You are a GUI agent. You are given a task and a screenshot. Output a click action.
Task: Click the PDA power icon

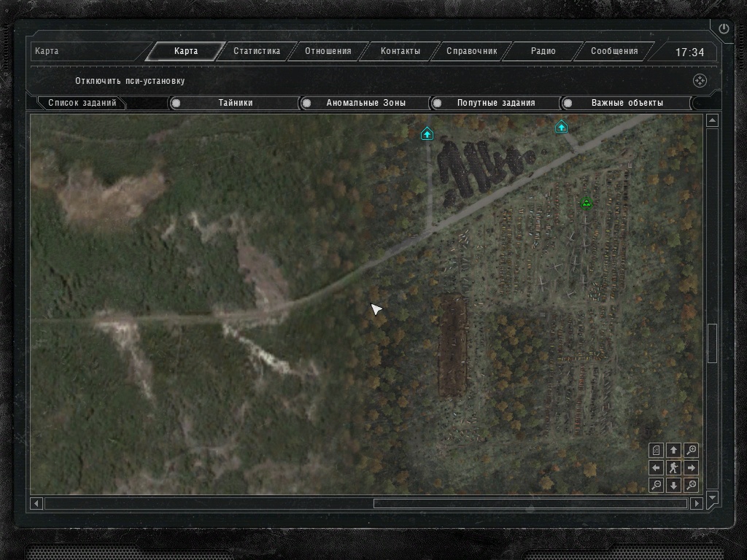(724, 28)
